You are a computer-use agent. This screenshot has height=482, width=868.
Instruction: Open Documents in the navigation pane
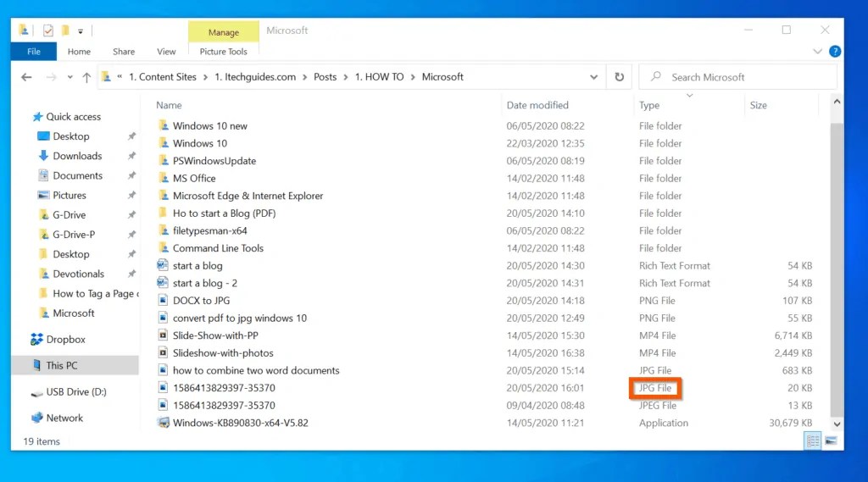click(x=77, y=175)
